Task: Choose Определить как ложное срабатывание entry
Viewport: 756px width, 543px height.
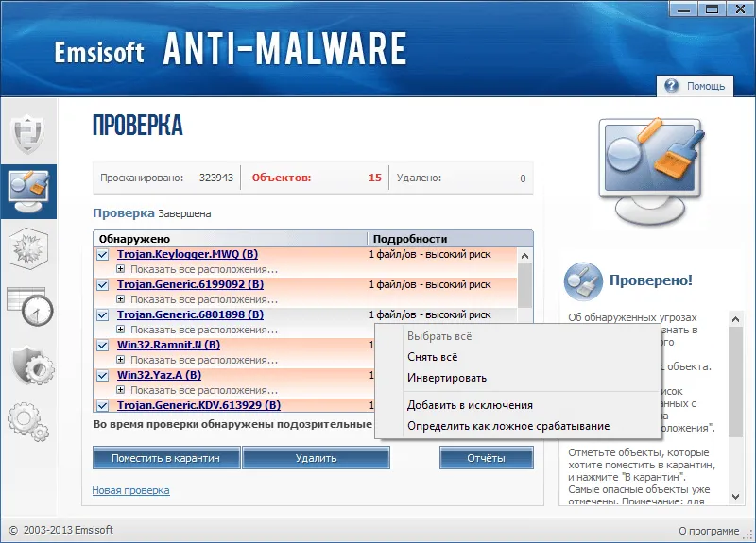Action: 517,426
